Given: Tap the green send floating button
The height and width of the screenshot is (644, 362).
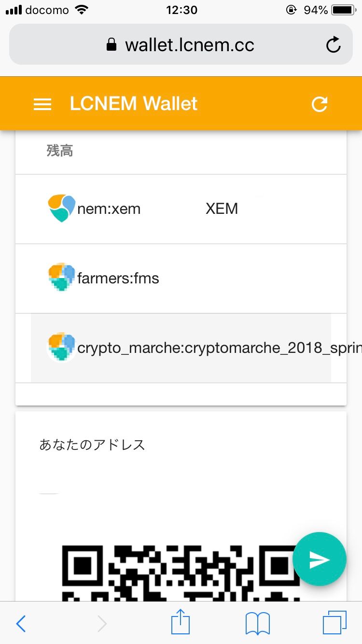Looking at the screenshot, I should (319, 559).
